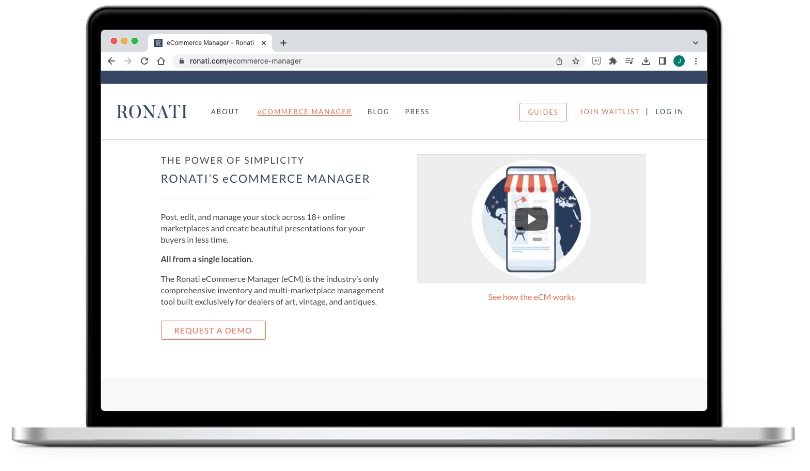The image size is (810, 471).
Task: Click the red macOS close window button
Action: pyautogui.click(x=114, y=41)
